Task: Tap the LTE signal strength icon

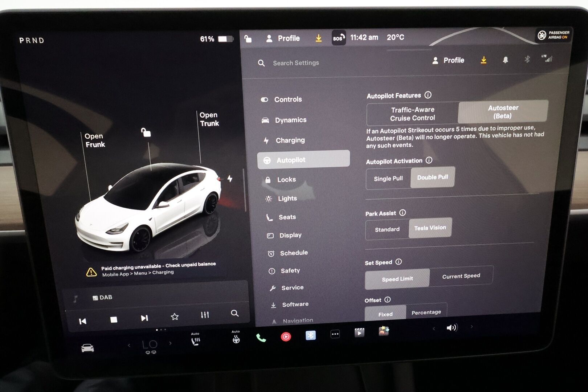Action: [547, 58]
